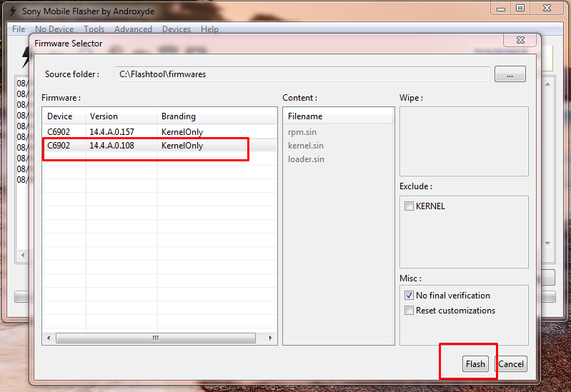Click the Sony Mobile Flasher lightning title icon

pyautogui.click(x=13, y=11)
